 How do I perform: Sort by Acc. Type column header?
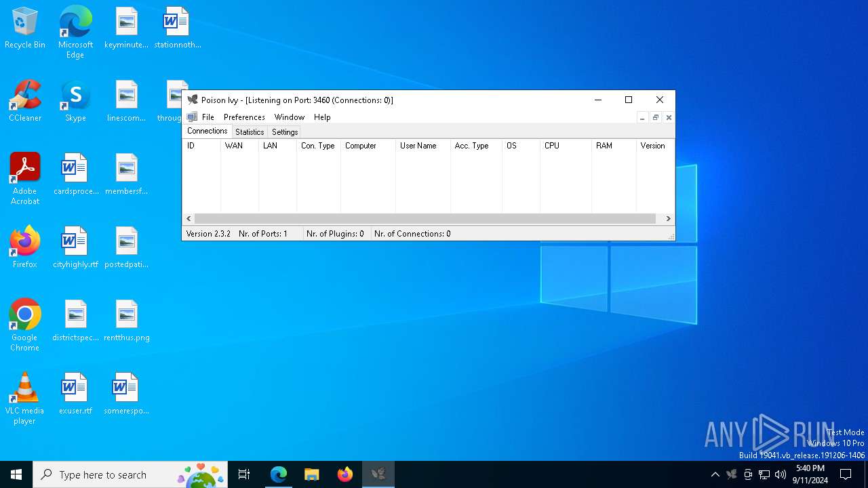click(476, 146)
